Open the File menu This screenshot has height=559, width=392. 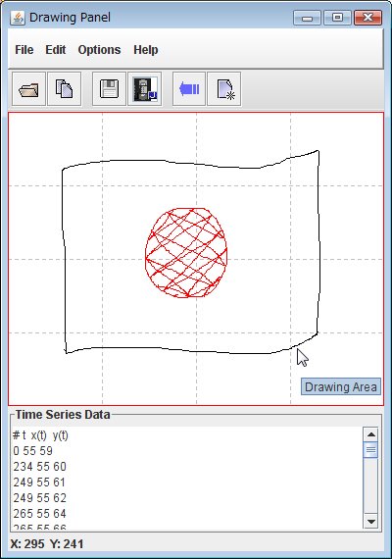click(x=24, y=50)
